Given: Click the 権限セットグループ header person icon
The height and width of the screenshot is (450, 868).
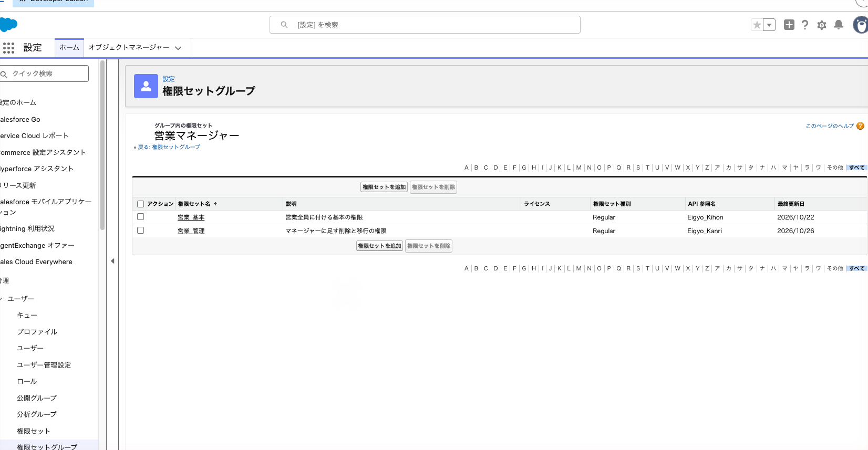Looking at the screenshot, I should pyautogui.click(x=146, y=86).
